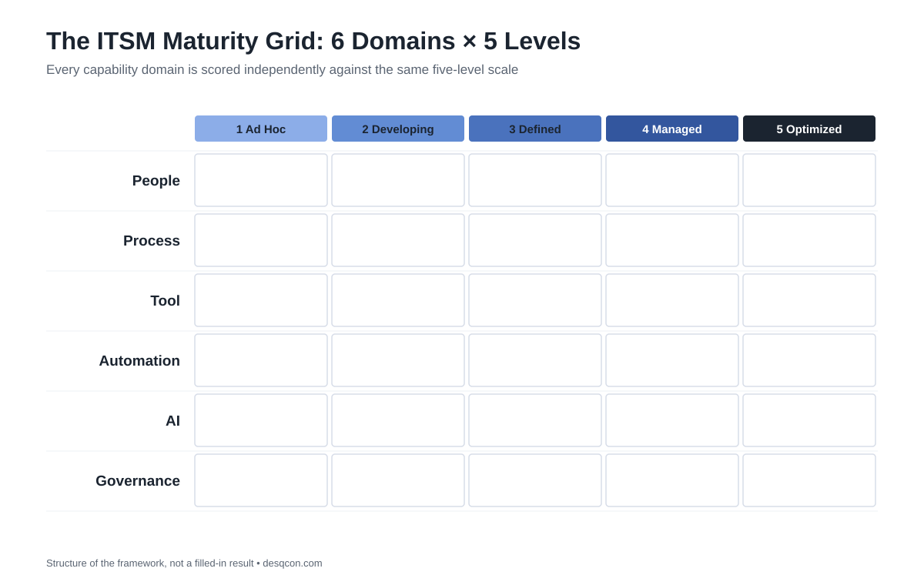Screen dimensions: 924x585
Task: Select the Governance cell under 1 Ad Hoc
Action: click(x=261, y=480)
